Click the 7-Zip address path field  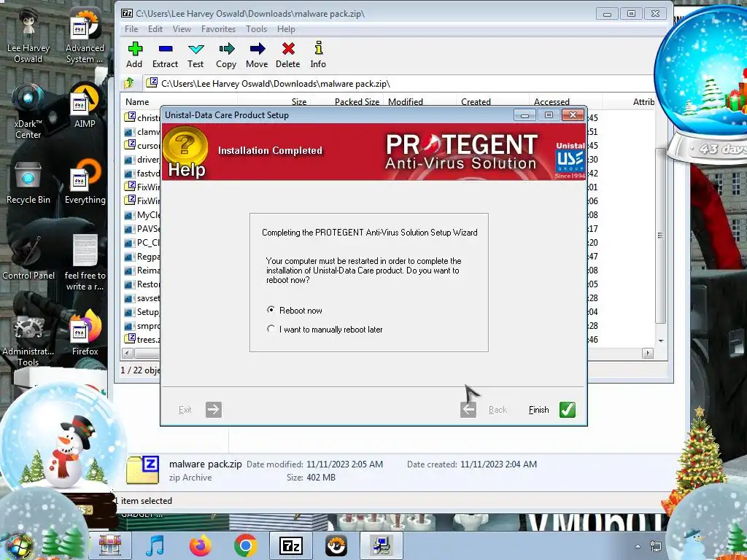click(x=400, y=84)
